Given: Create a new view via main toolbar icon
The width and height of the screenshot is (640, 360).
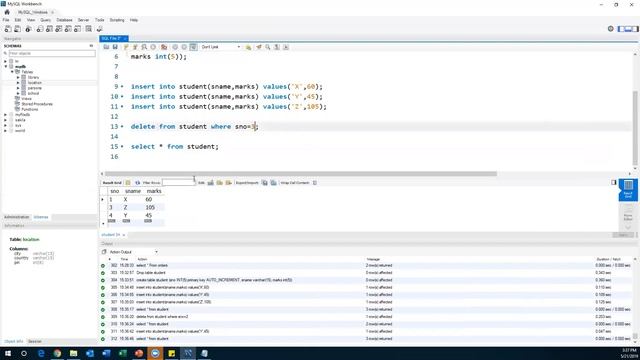Looking at the screenshot, I should [x=59, y=29].
